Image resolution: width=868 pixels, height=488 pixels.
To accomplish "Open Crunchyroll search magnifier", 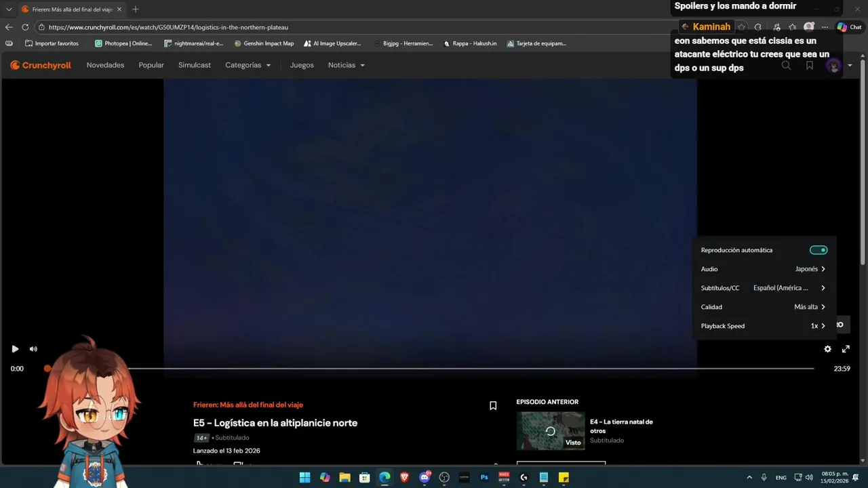I will tap(786, 66).
